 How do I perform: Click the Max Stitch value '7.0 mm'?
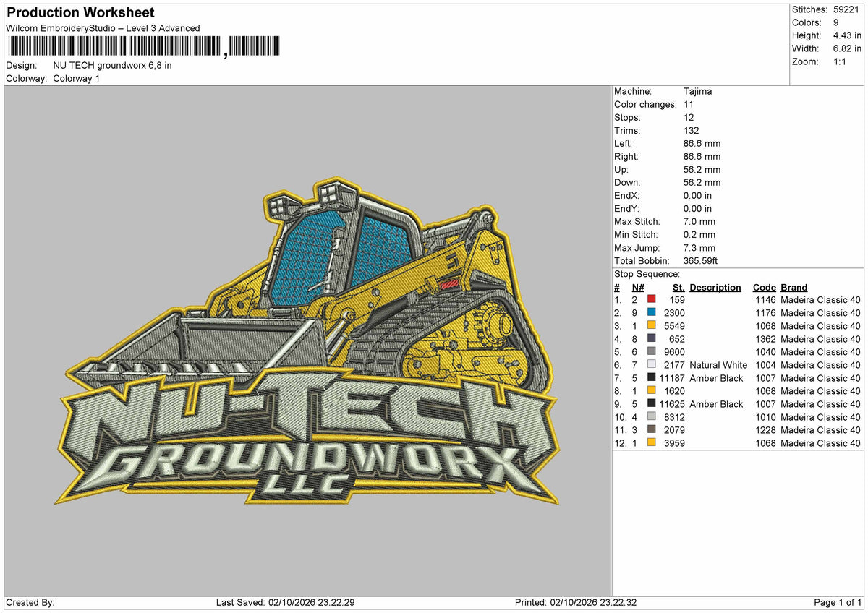click(x=699, y=222)
